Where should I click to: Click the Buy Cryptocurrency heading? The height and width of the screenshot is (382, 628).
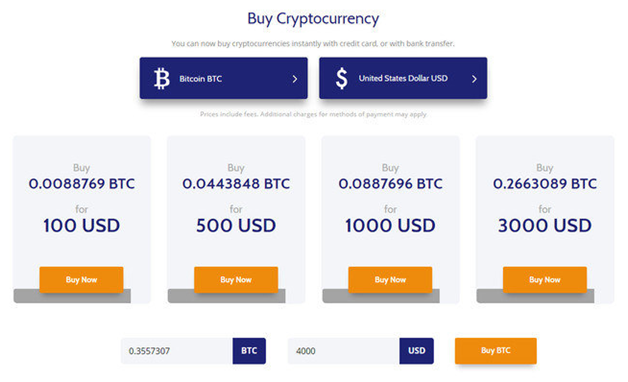pyautogui.click(x=313, y=19)
